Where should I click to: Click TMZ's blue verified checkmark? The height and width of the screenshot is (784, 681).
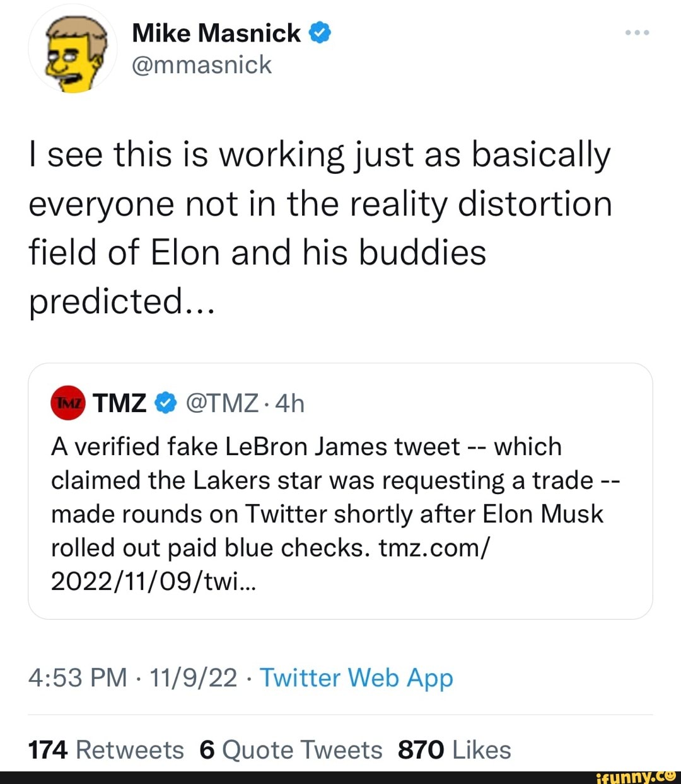tap(165, 403)
